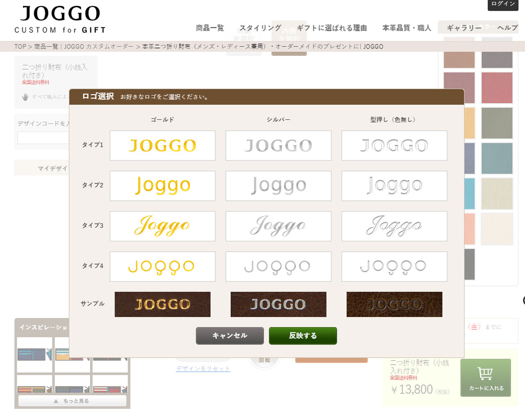Add to cart with カートに入れる button
Viewport: 525px width, 420px height.
click(486, 378)
